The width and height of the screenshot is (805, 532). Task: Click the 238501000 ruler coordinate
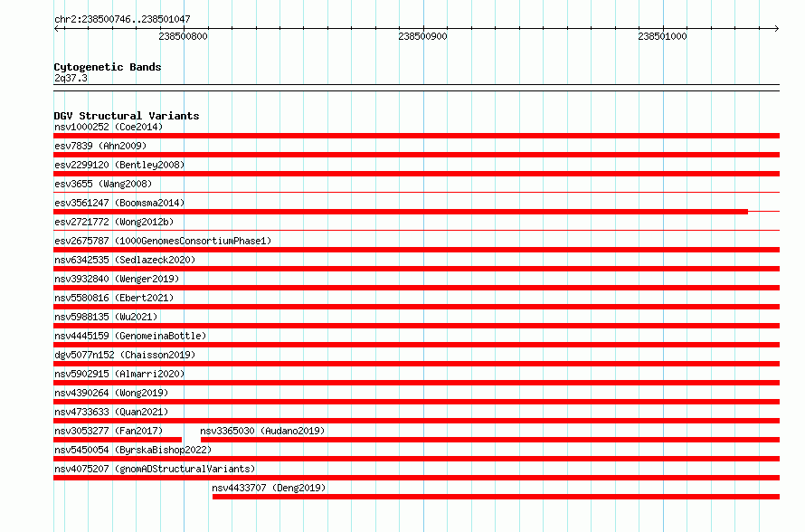pos(662,36)
